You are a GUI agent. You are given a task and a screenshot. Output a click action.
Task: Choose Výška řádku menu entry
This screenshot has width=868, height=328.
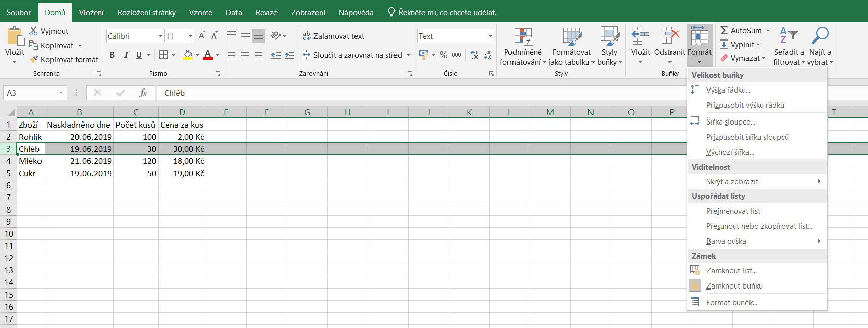(757, 90)
